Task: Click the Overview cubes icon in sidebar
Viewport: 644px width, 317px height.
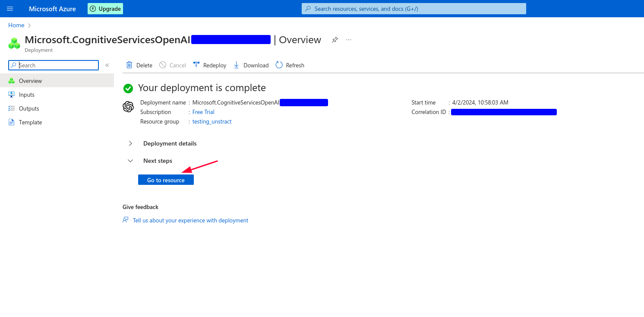Action: tap(11, 81)
